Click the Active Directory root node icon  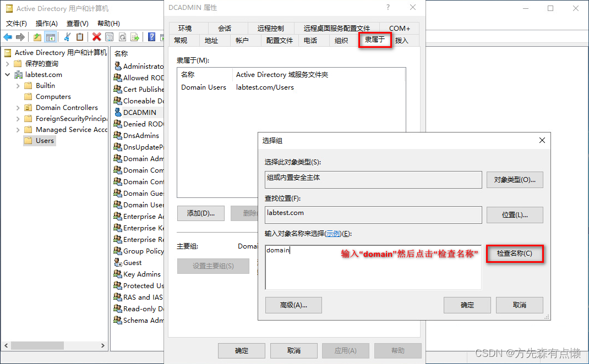click(x=8, y=53)
